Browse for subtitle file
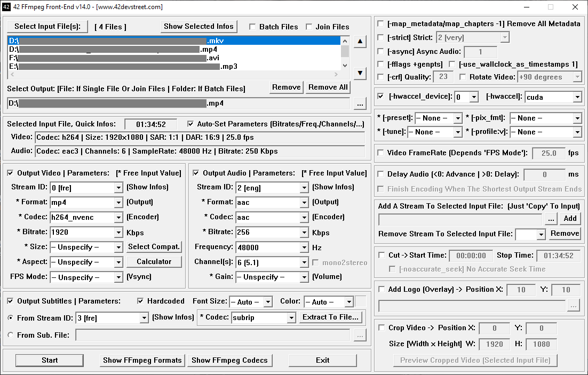Viewport: 588px width, 375px height. pyautogui.click(x=360, y=335)
